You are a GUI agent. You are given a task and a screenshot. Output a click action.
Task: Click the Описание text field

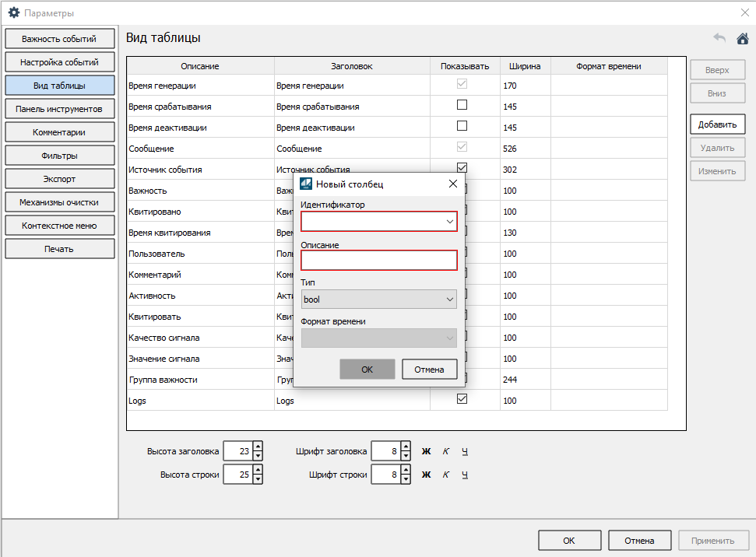point(378,261)
